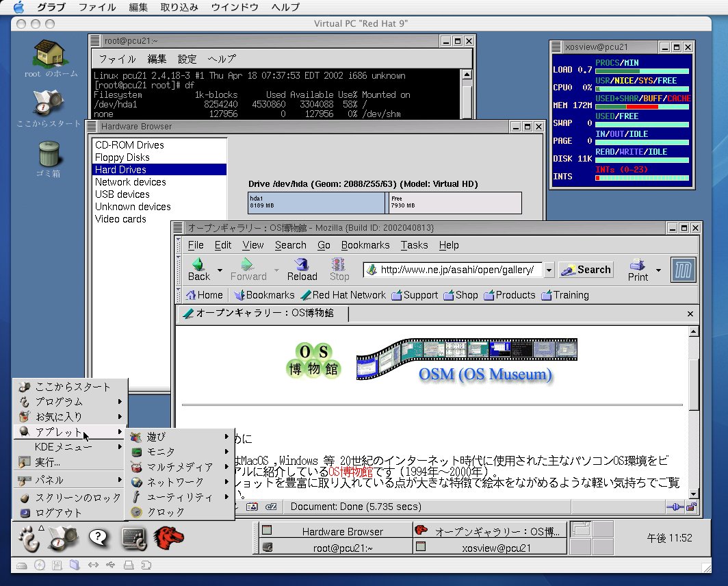Expand the お気に入り submenu

[70, 417]
